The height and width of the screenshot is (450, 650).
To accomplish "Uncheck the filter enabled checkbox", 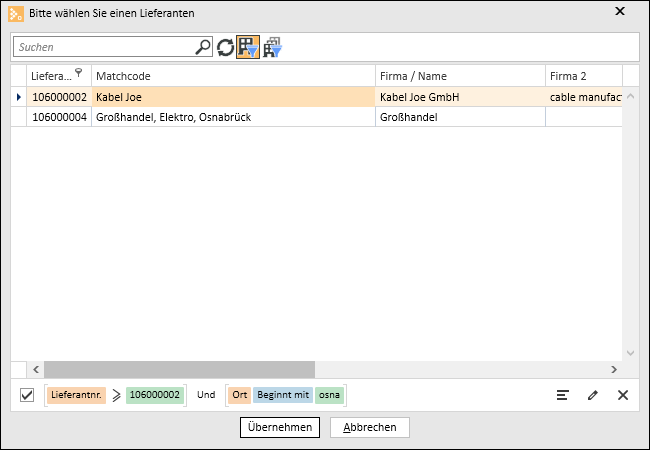I will (x=27, y=395).
